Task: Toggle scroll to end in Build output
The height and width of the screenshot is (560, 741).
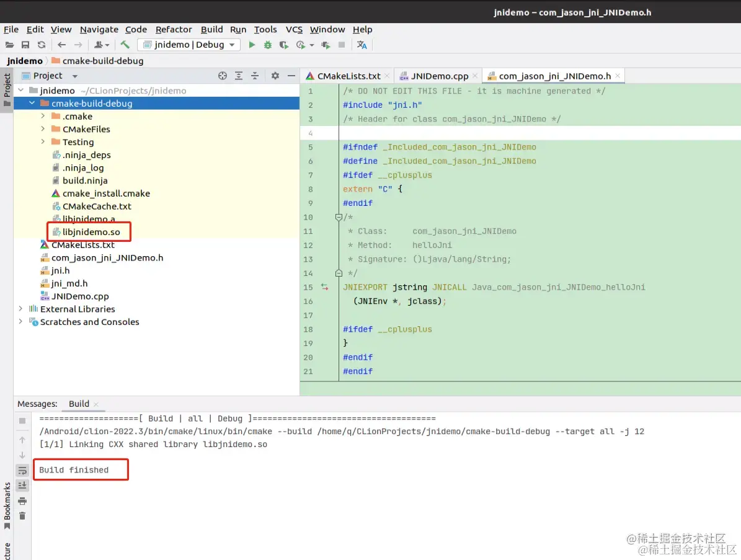Action: click(22, 486)
